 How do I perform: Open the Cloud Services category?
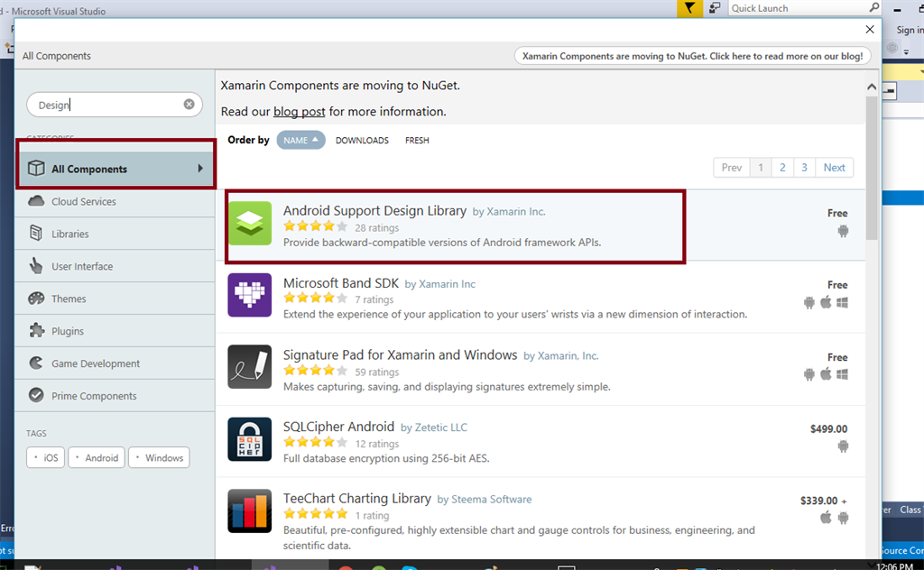point(115,201)
